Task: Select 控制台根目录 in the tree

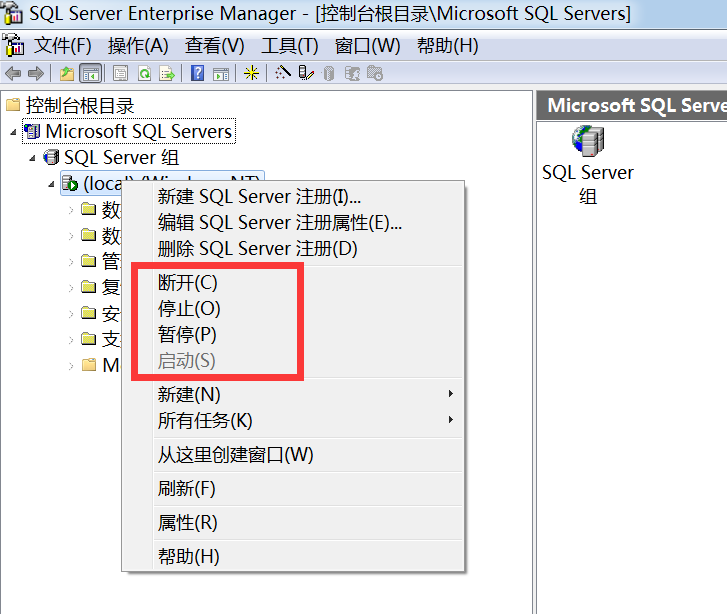Action: (80, 105)
